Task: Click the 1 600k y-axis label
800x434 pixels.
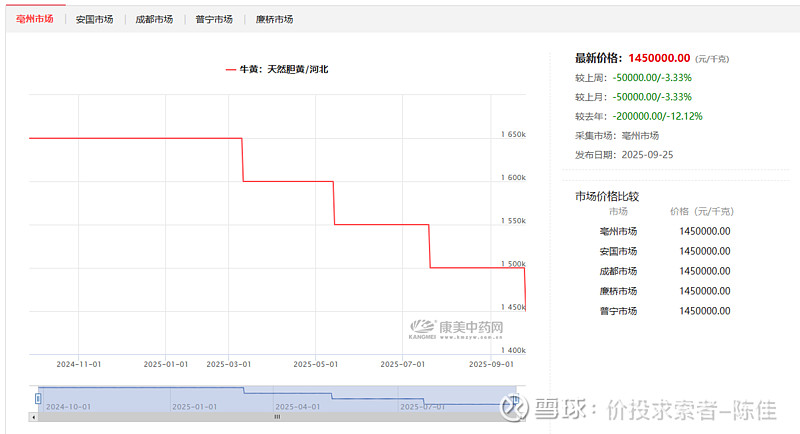Action: [513, 177]
